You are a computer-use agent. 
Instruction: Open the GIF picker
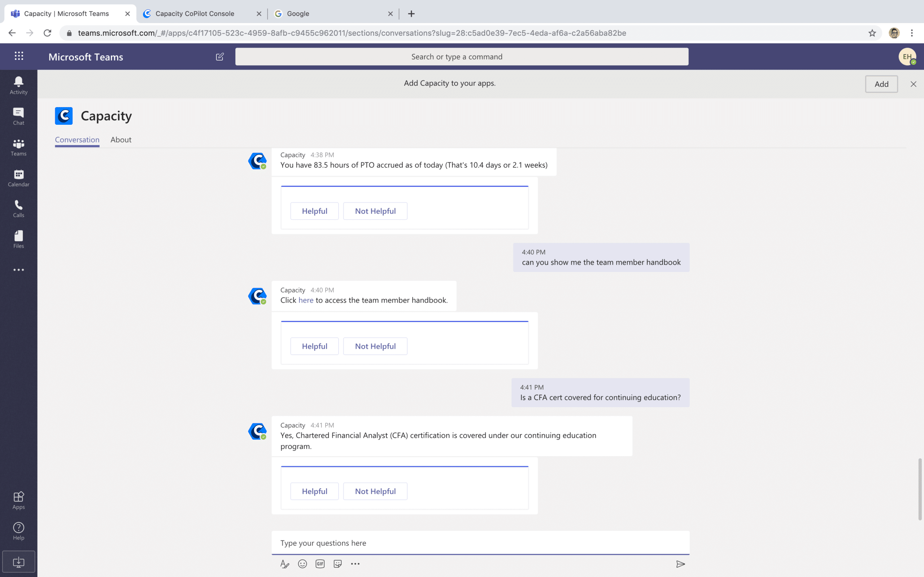[320, 564]
